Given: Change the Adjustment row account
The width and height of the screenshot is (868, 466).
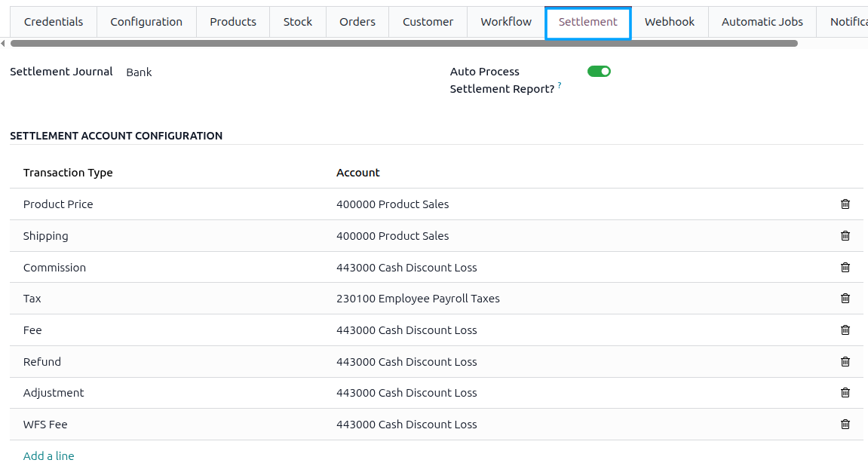Looking at the screenshot, I should pyautogui.click(x=406, y=392).
